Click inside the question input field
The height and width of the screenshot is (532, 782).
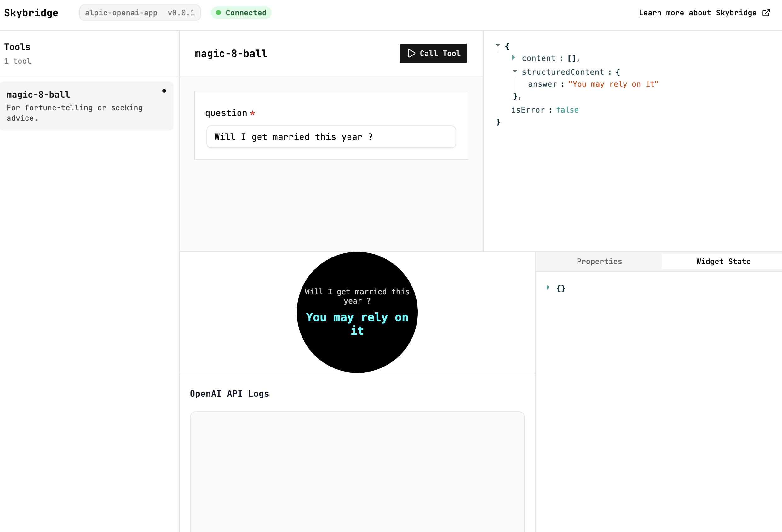click(331, 136)
